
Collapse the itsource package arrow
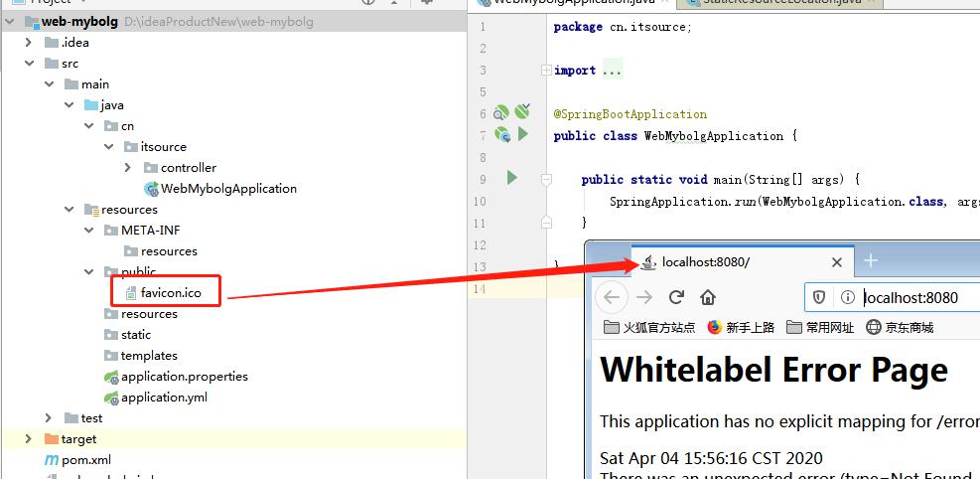(109, 146)
